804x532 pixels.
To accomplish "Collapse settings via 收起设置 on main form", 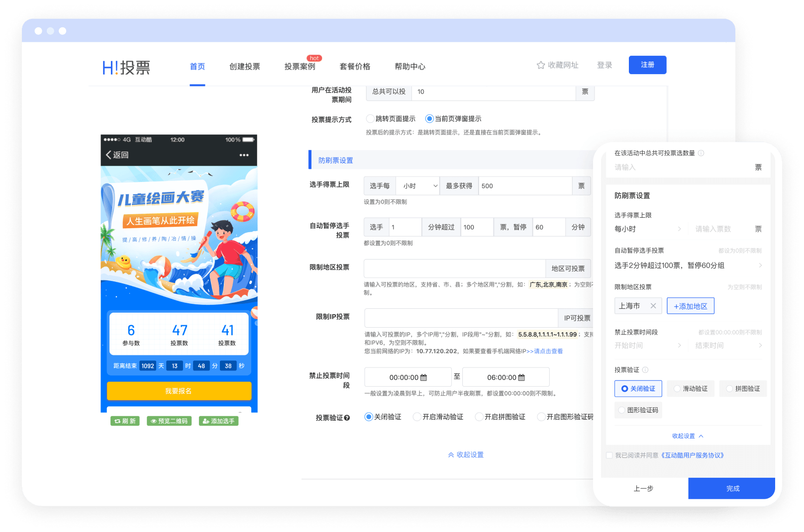I will [x=466, y=454].
